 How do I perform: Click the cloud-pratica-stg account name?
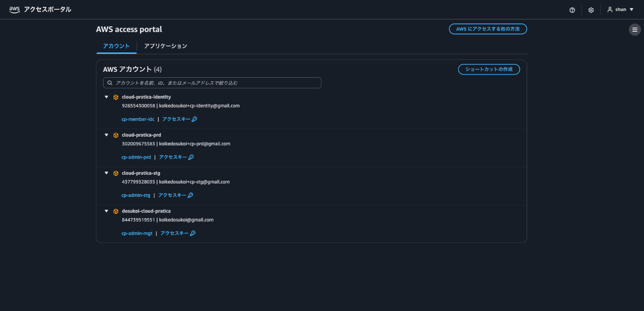[x=141, y=173]
